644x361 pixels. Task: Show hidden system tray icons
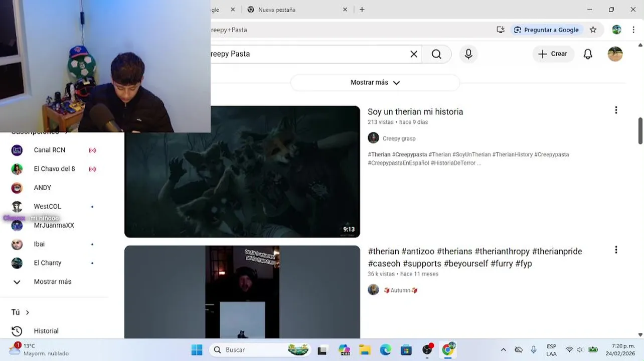click(x=504, y=350)
